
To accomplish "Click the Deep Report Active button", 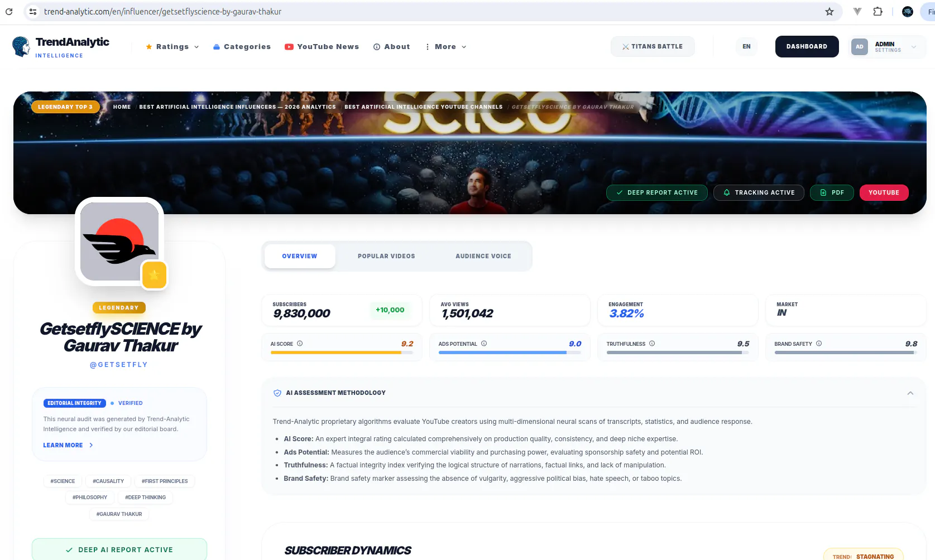I will [x=657, y=192].
